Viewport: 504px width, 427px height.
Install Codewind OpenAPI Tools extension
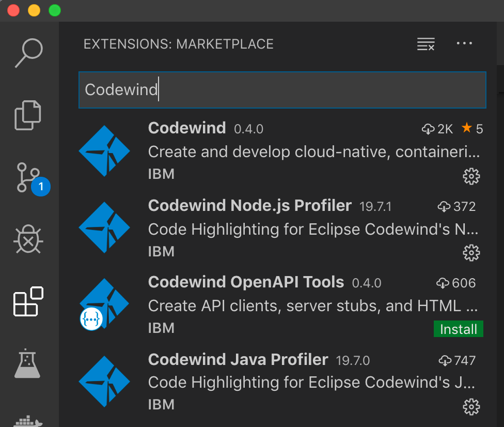459,329
